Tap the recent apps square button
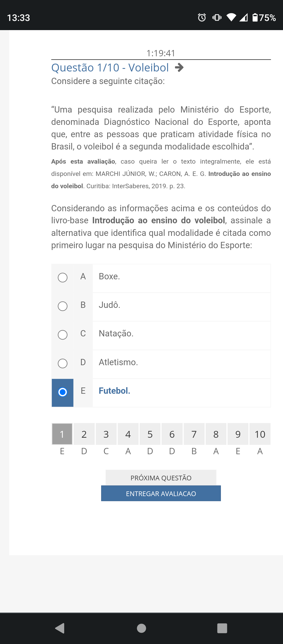This screenshot has height=644, width=283. 222,628
